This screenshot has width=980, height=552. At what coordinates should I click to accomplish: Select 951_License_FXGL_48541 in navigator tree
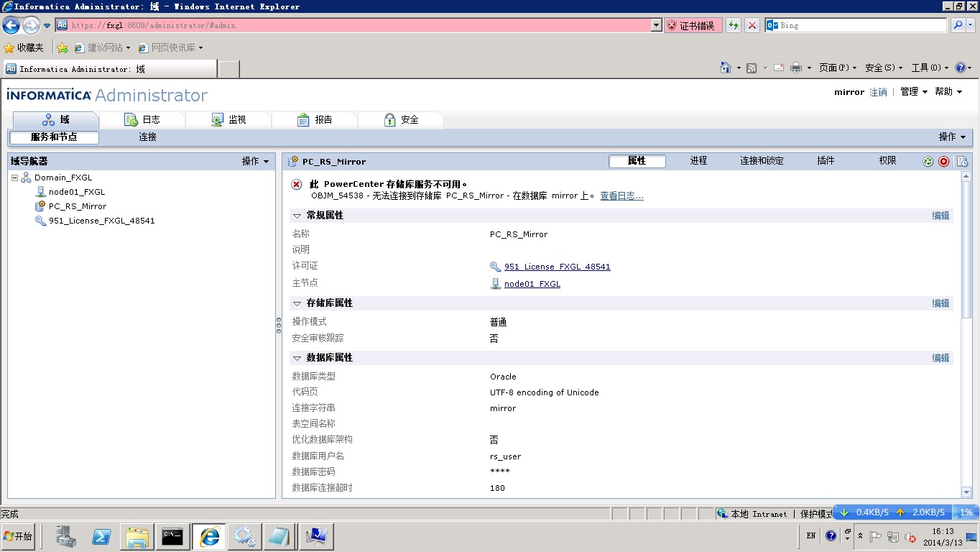101,221
